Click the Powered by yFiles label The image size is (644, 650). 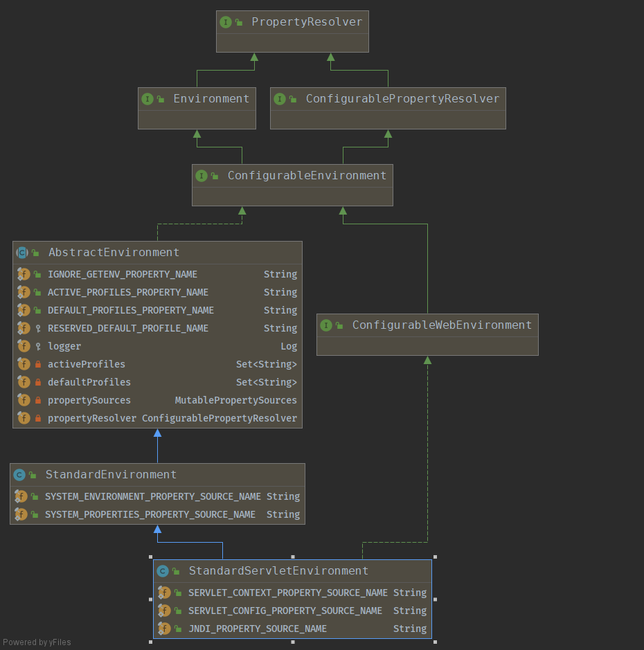(37, 642)
